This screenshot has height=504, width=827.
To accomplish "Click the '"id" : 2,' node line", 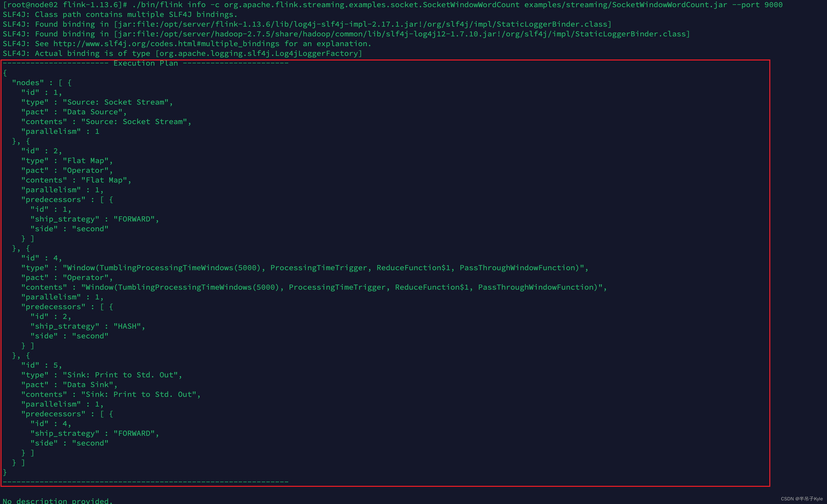I will point(42,151).
